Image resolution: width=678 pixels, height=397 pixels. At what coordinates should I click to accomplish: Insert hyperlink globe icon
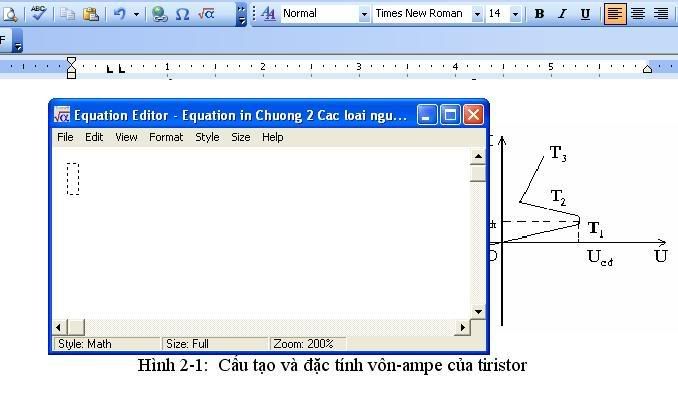point(160,14)
